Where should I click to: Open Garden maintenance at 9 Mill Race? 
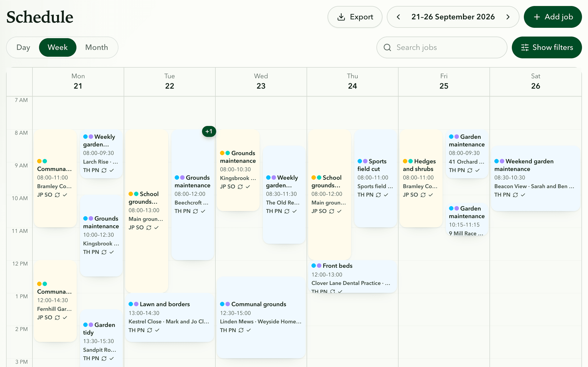coord(467,219)
